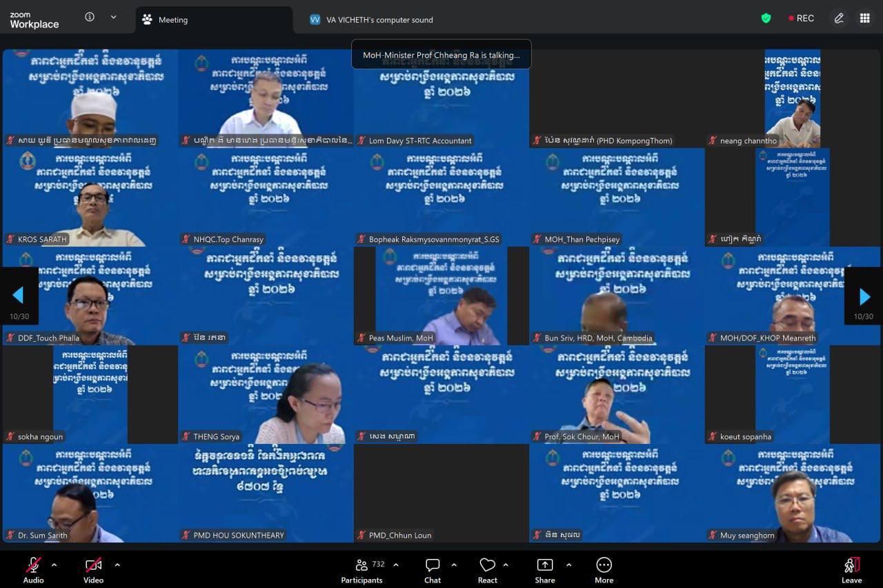Click muted mic icon on THENG Sorya tile
This screenshot has width=883, height=588.
click(186, 436)
